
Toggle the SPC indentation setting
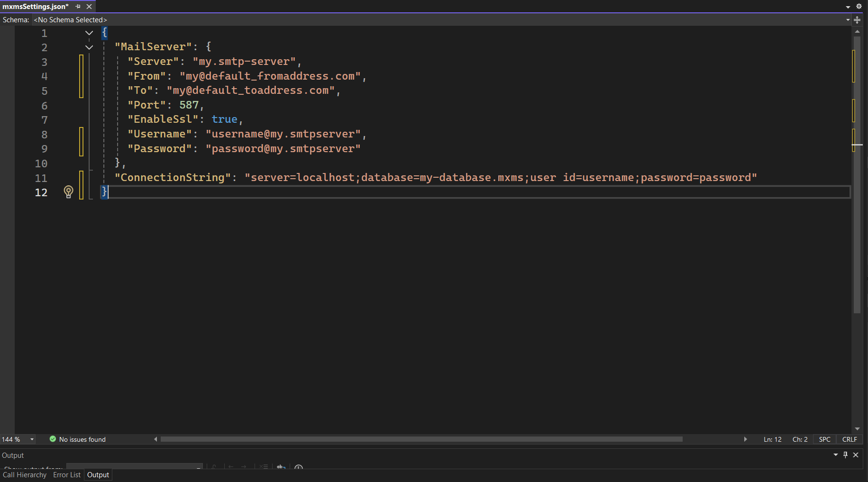(x=824, y=439)
